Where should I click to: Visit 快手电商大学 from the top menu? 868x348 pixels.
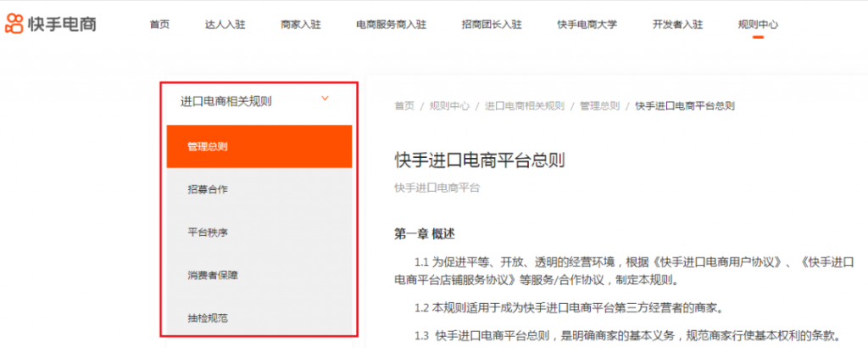pyautogui.click(x=587, y=25)
